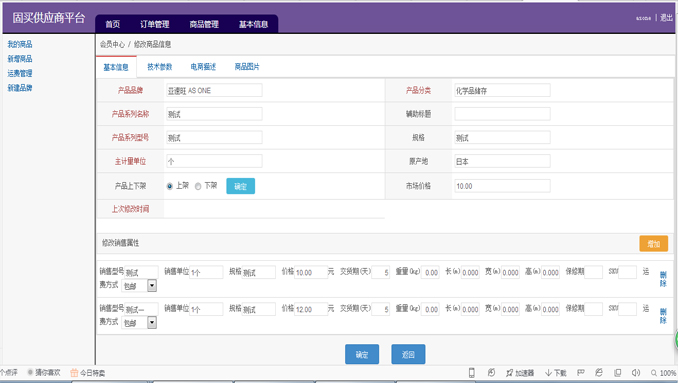Delete the 12.00 price sales row

point(663,316)
